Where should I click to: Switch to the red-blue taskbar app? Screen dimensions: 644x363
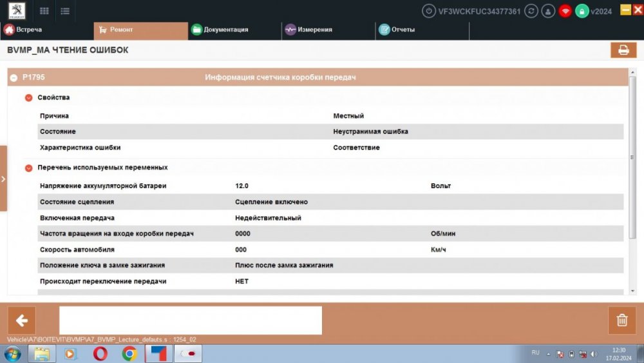click(158, 354)
